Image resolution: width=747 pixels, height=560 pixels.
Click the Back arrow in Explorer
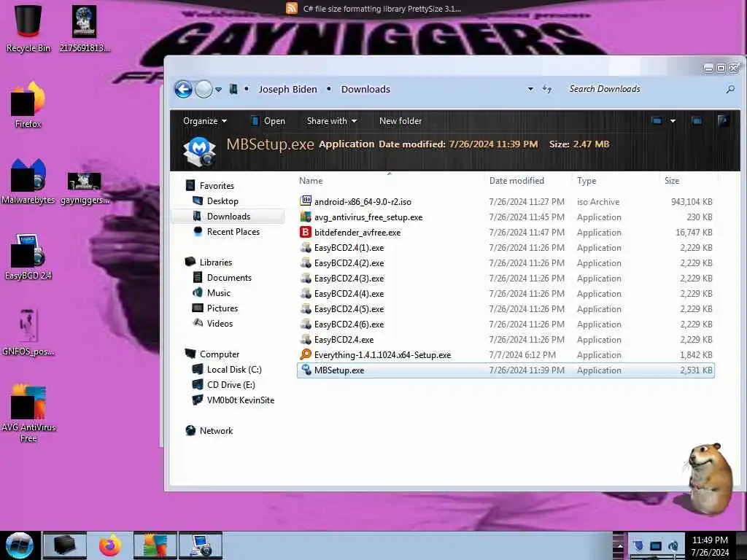pos(183,89)
